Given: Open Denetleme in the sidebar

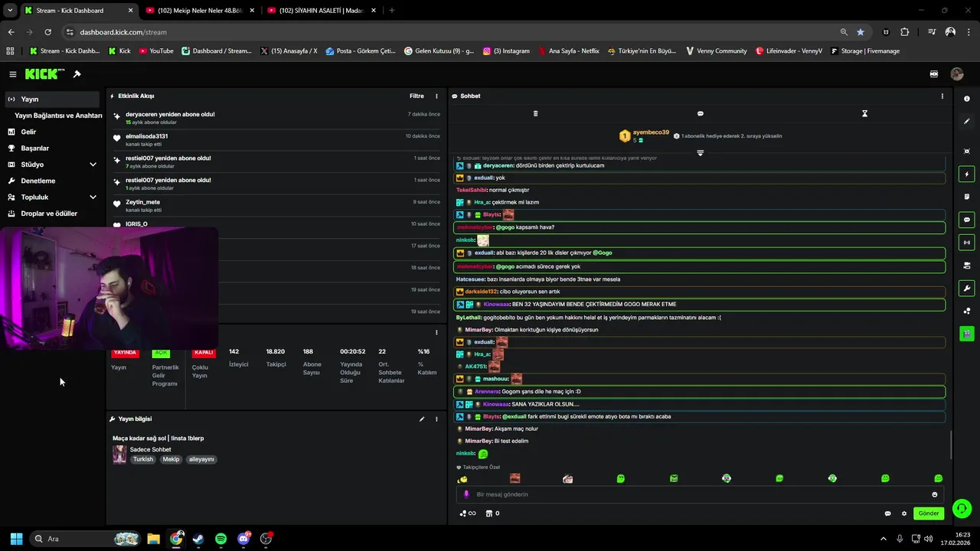Looking at the screenshot, I should tap(52, 181).
